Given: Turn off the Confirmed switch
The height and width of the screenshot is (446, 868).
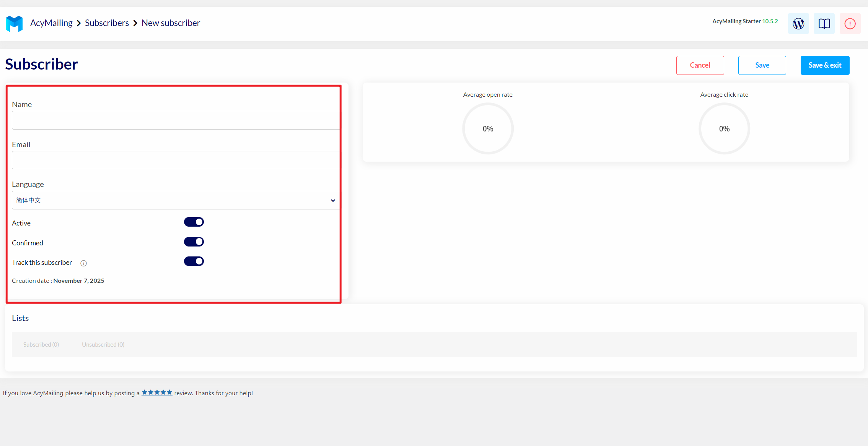Looking at the screenshot, I should [x=194, y=242].
